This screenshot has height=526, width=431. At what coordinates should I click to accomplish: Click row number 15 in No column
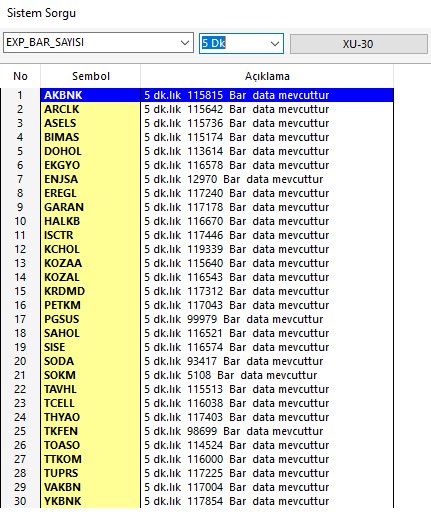tap(20, 291)
